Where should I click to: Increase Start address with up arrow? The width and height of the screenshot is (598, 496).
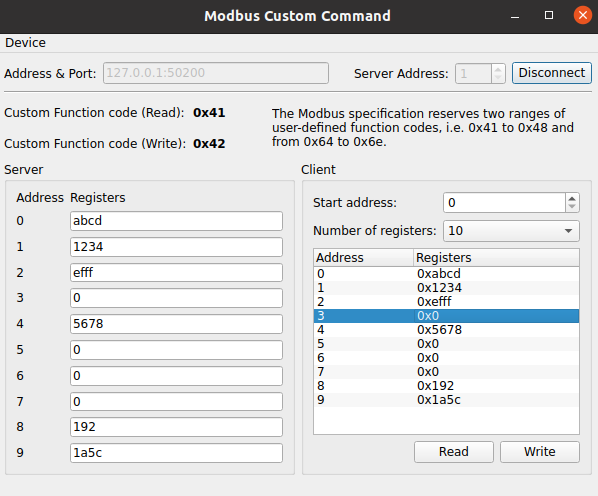click(572, 198)
